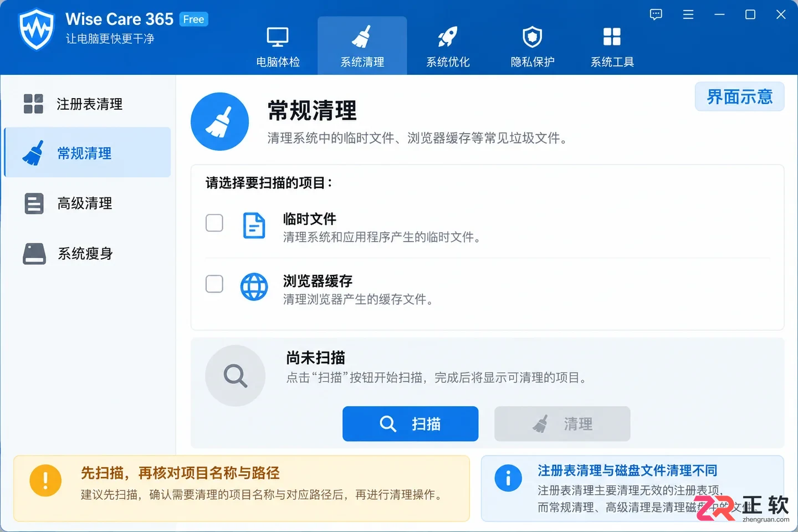Click the 清理浏览器产生的缓存文件 description
This screenshot has height=532, width=798.
click(x=359, y=300)
